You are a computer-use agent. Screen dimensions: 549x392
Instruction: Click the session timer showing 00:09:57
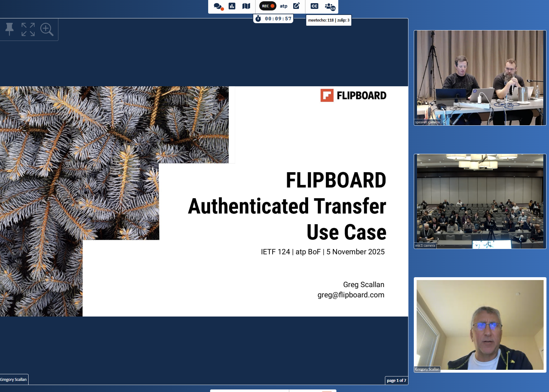click(273, 19)
